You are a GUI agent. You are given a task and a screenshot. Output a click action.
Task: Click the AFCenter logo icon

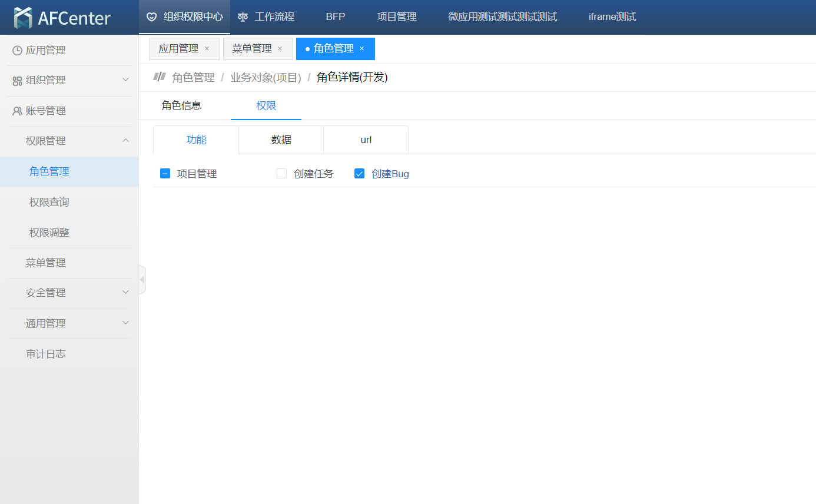23,18
